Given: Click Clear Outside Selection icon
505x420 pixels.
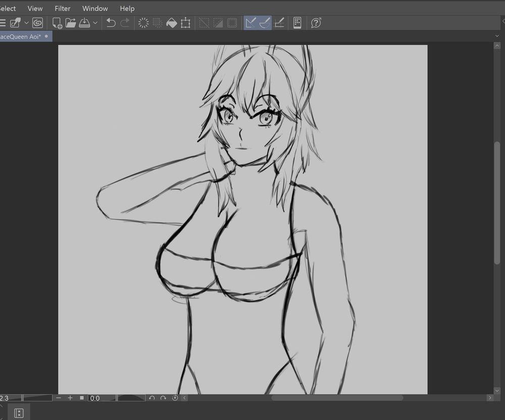Looking at the screenshot, I should [158, 23].
